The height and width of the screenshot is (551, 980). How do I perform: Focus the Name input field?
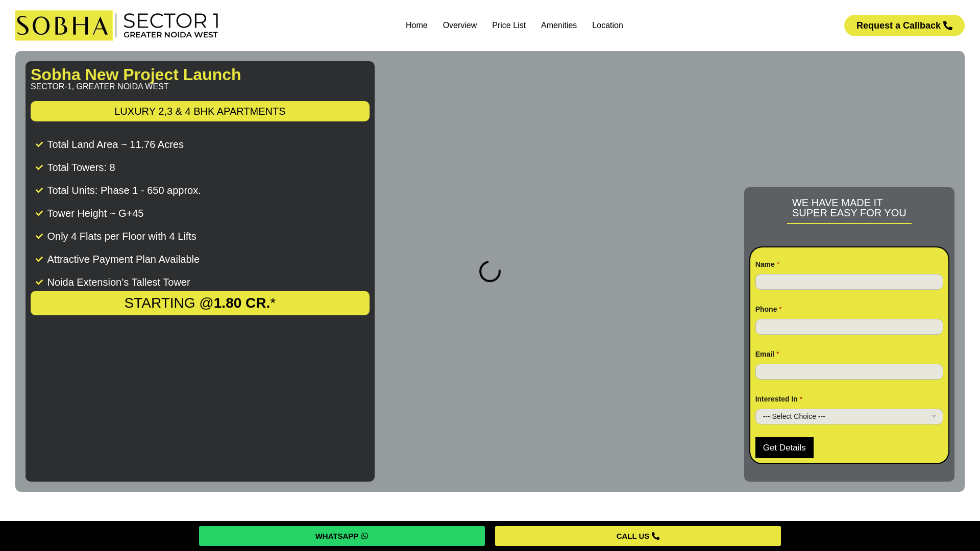pos(849,282)
